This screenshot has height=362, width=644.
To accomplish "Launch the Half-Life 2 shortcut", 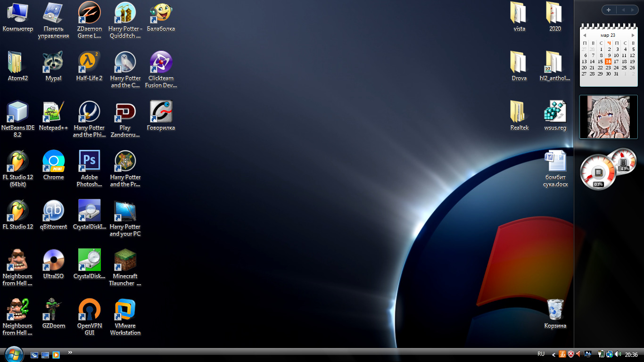I will tap(89, 63).
